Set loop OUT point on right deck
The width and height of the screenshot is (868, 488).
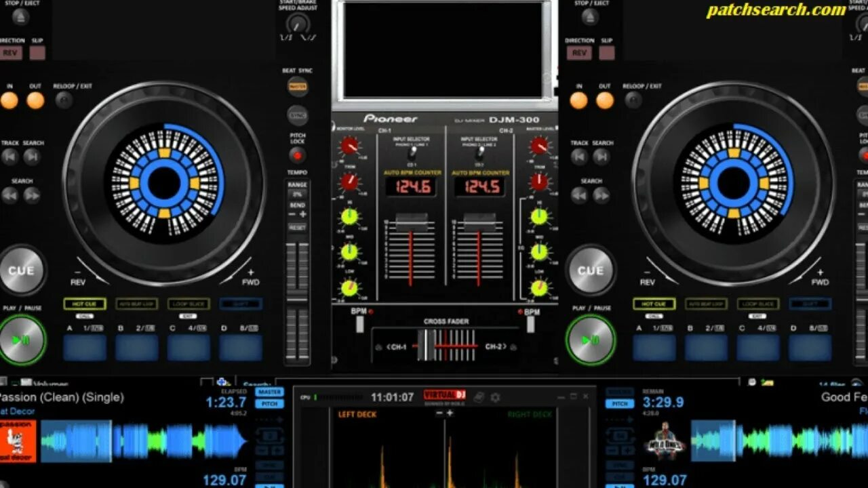[605, 100]
